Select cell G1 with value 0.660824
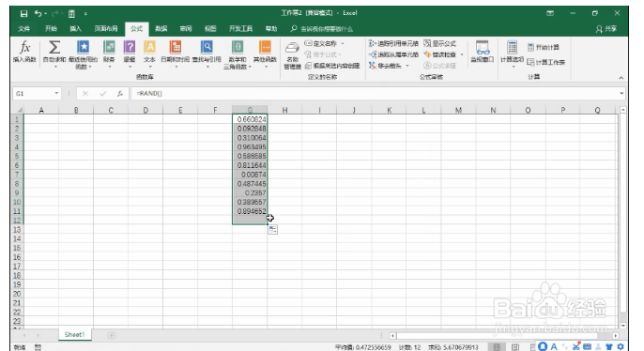644x351 pixels. (250, 119)
